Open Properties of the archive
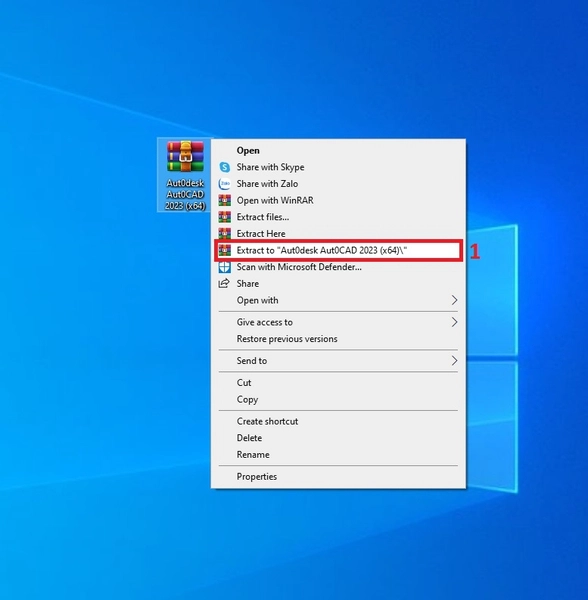588x600 pixels. click(x=338, y=477)
